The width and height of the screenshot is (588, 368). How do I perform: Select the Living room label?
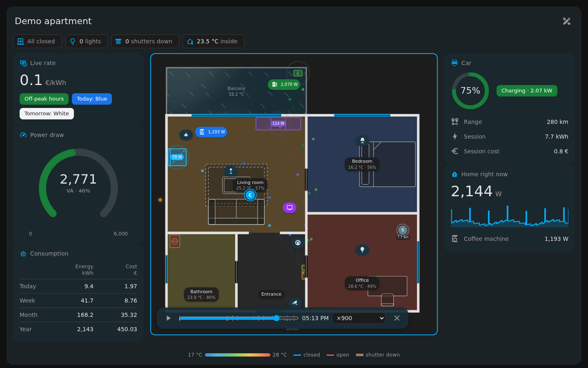[x=250, y=185]
